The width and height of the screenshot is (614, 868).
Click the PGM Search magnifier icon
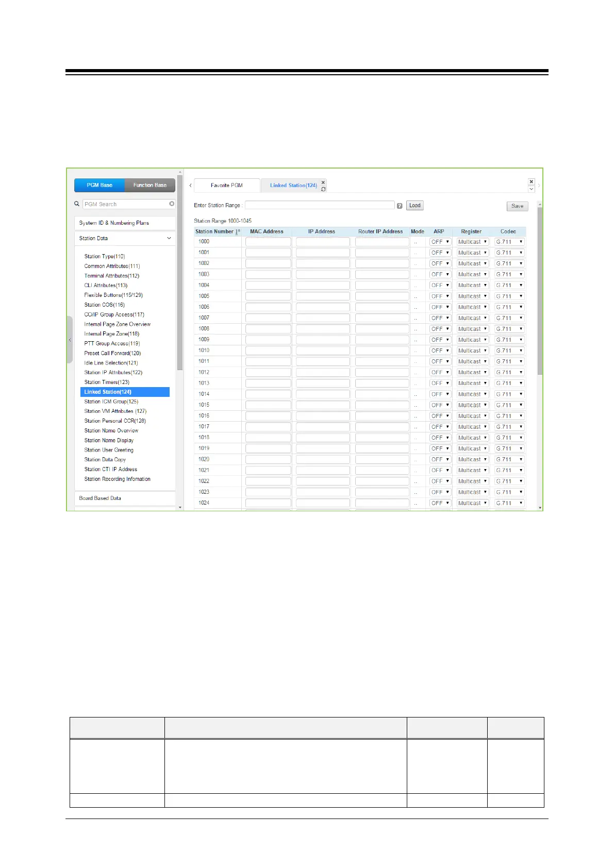77,204
